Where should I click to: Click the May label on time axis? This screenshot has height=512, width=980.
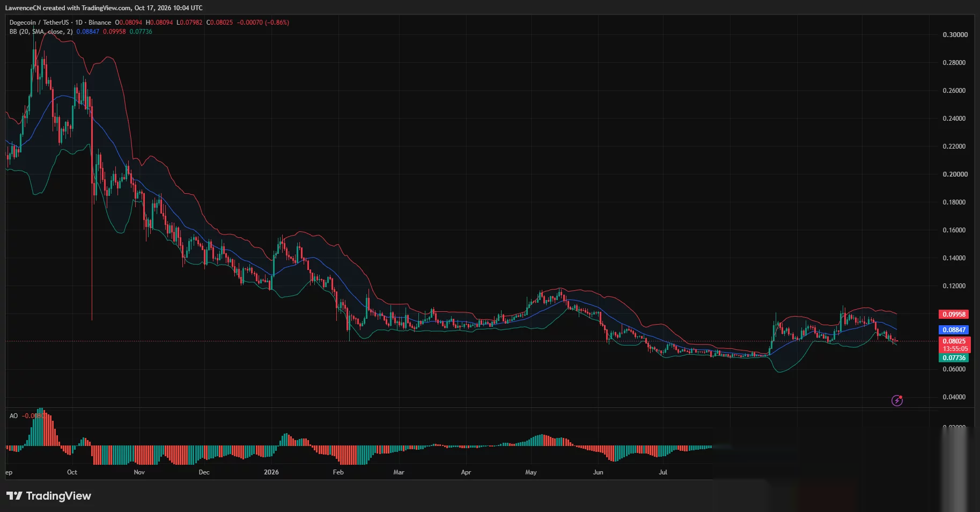[530, 472]
